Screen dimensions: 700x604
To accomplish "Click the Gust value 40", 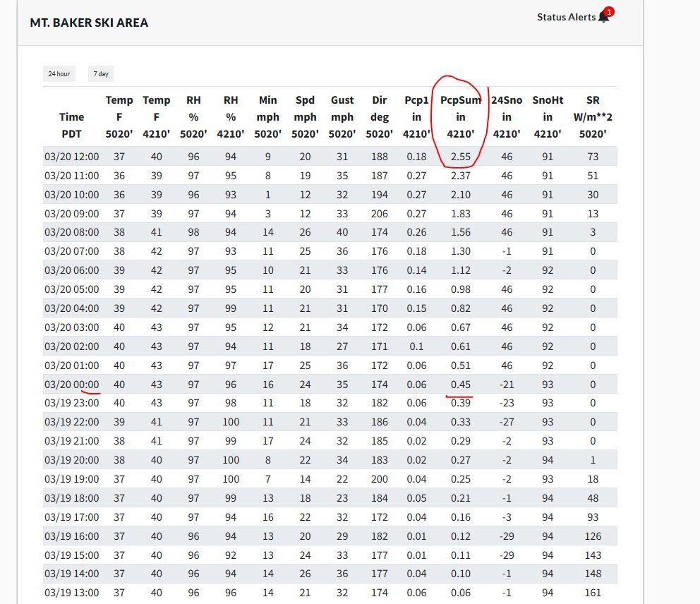I will tap(342, 232).
